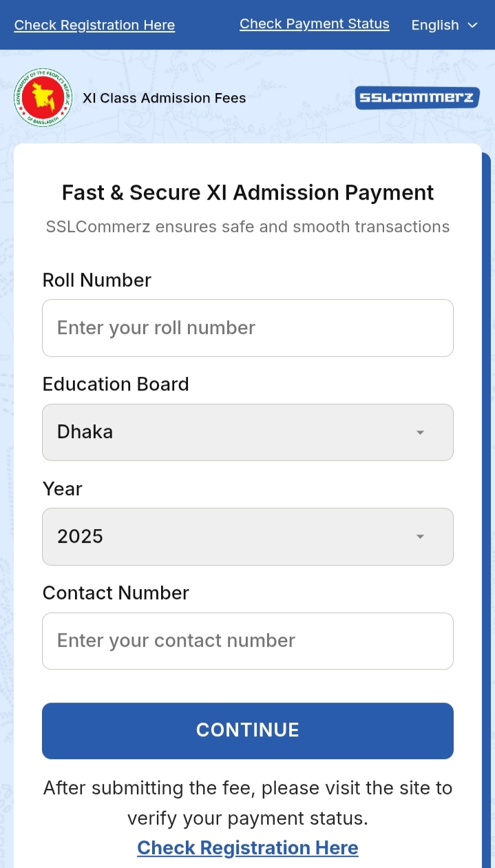
Task: Open Check Registration Here in top header
Action: coord(94,25)
